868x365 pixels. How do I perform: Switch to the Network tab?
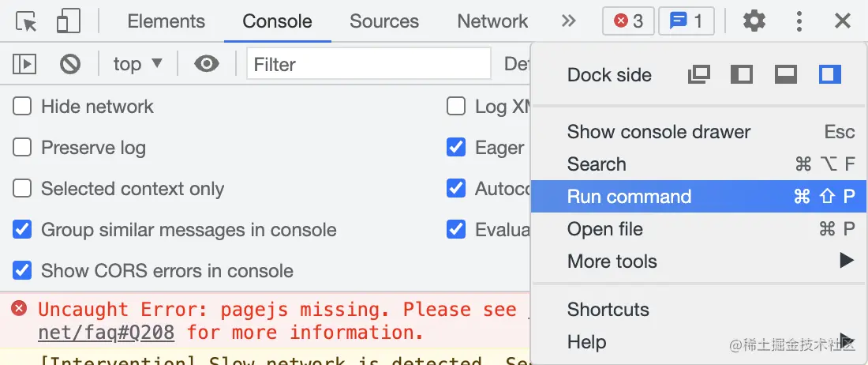click(x=492, y=21)
